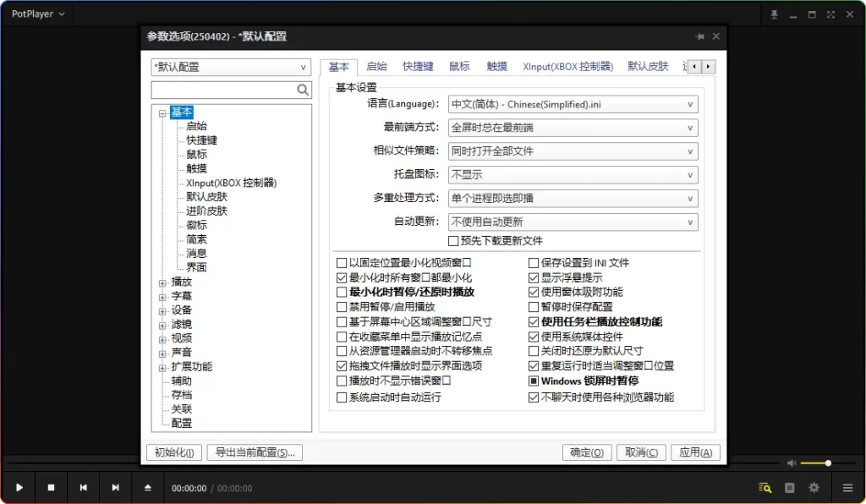The image size is (866, 504).
Task: Jump to the previous track
Action: [83, 487]
